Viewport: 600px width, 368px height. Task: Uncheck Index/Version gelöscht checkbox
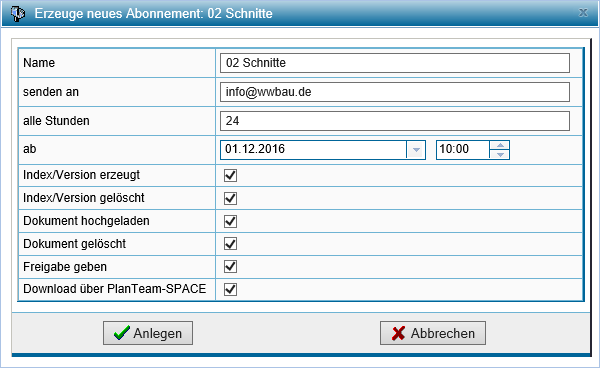(x=230, y=198)
